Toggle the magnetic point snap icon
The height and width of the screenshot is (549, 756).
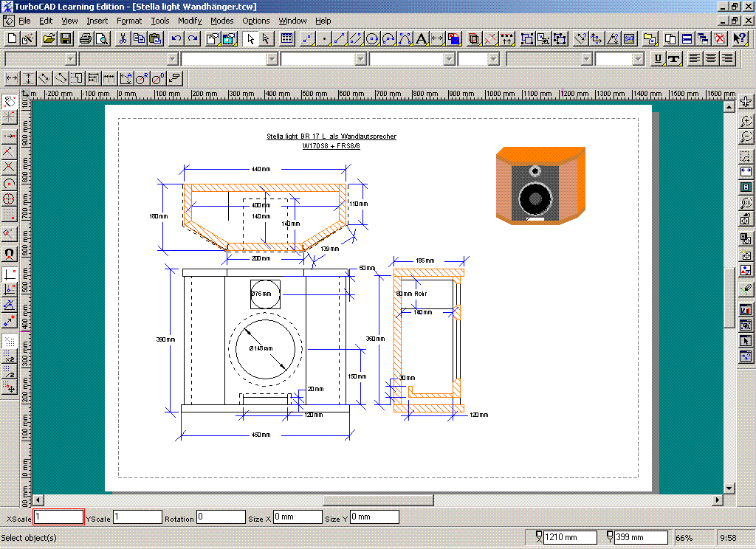(10, 254)
